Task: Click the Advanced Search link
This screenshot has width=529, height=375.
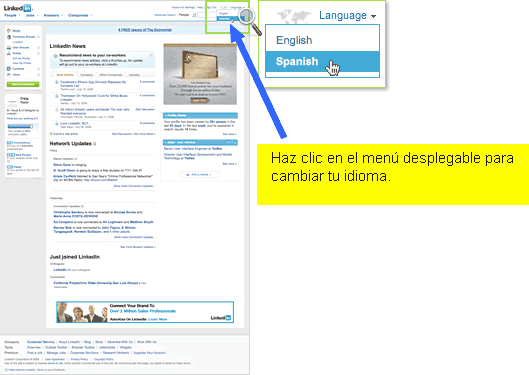Action: click(165, 15)
